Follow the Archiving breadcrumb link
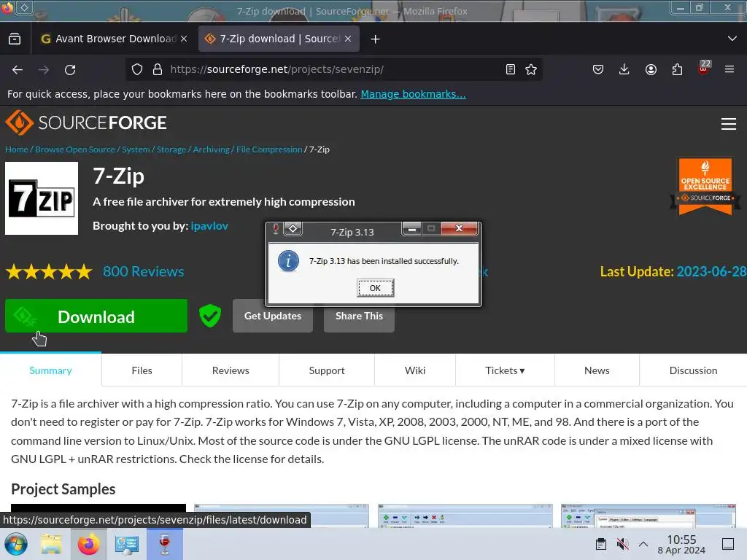 [211, 149]
